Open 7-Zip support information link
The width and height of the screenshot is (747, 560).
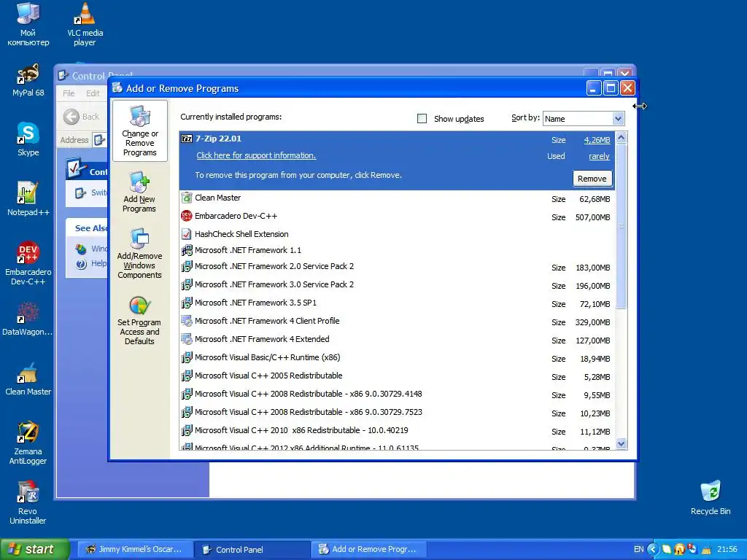[x=256, y=156]
